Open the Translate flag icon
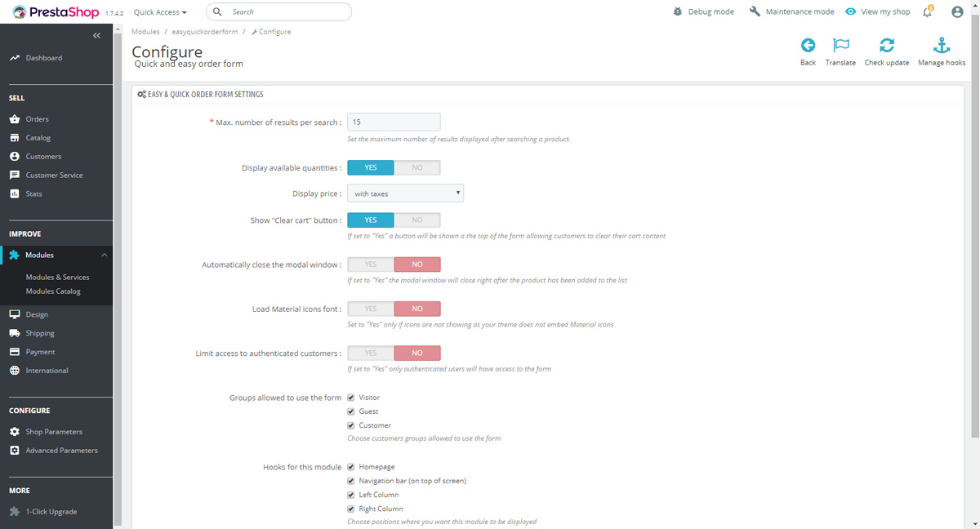This screenshot has height=529, width=980. tap(840, 46)
